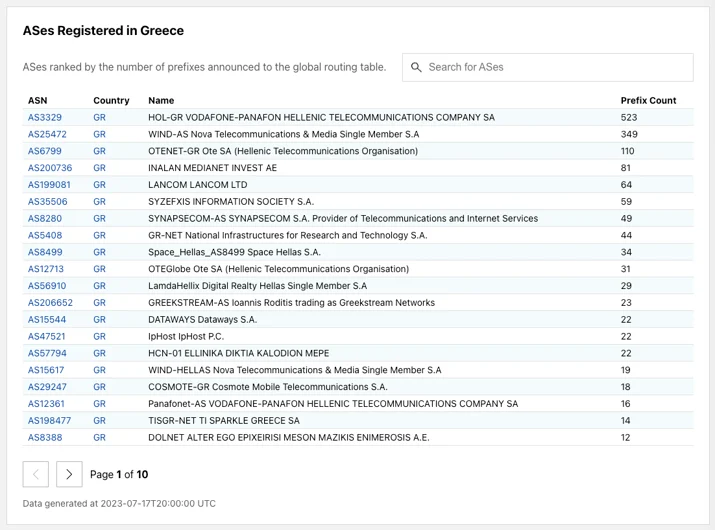This screenshot has height=530, width=715.
Task: Open AS47521 link
Action: pyautogui.click(x=47, y=337)
